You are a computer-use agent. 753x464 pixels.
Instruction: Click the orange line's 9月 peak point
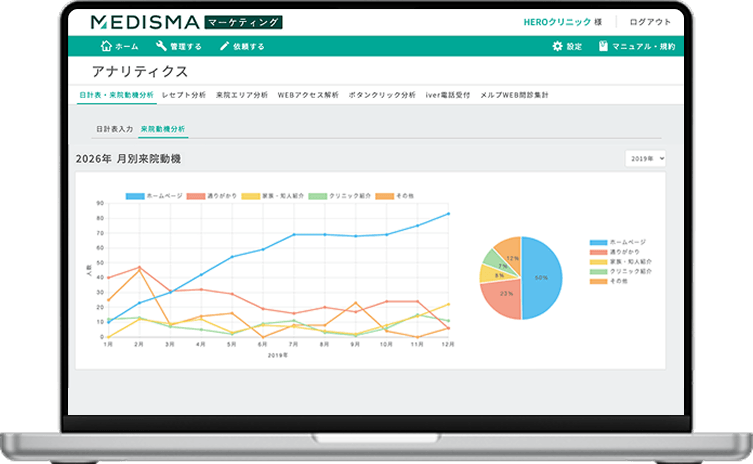355,303
